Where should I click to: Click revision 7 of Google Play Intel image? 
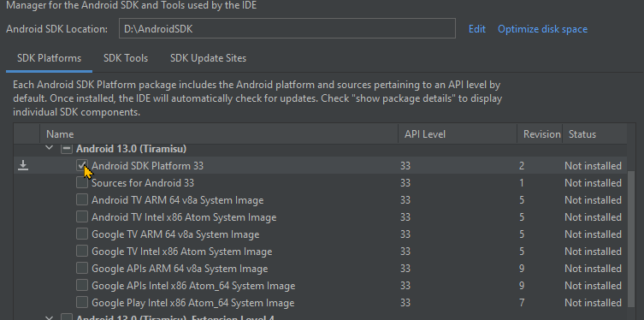click(522, 303)
